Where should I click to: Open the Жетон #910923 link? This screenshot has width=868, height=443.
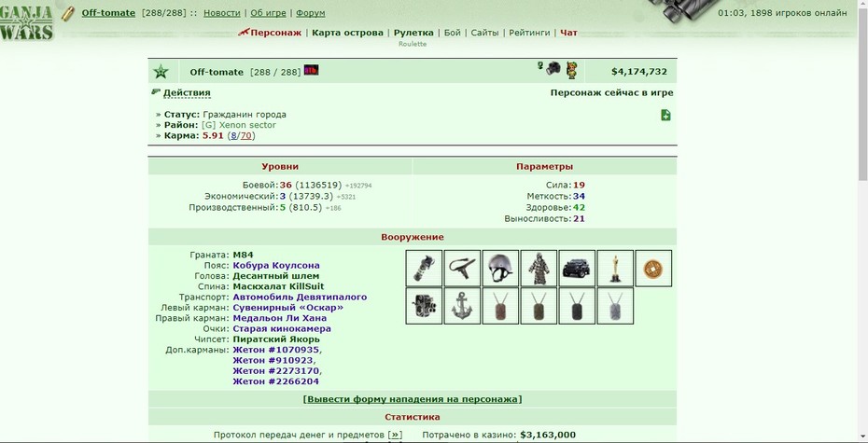pos(273,360)
